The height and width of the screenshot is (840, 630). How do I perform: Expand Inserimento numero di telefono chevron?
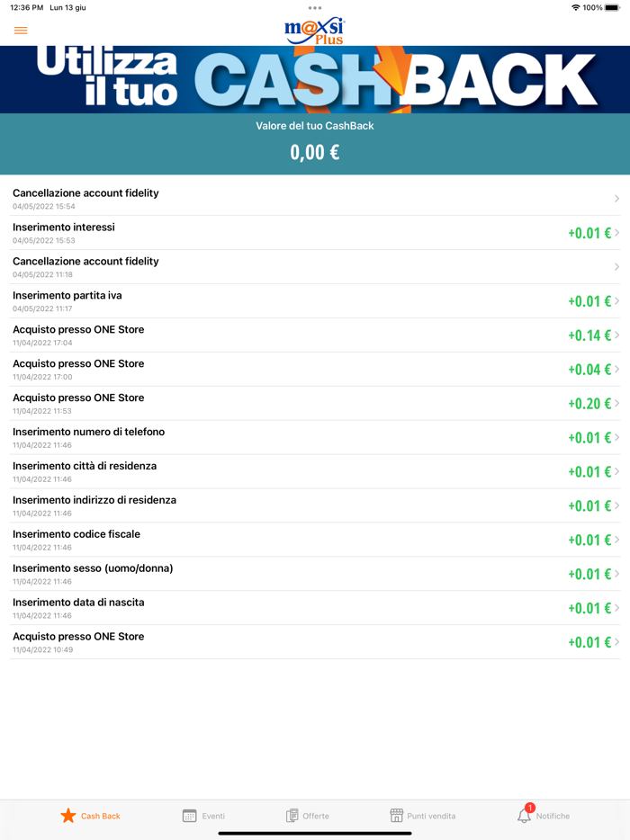pos(616,437)
